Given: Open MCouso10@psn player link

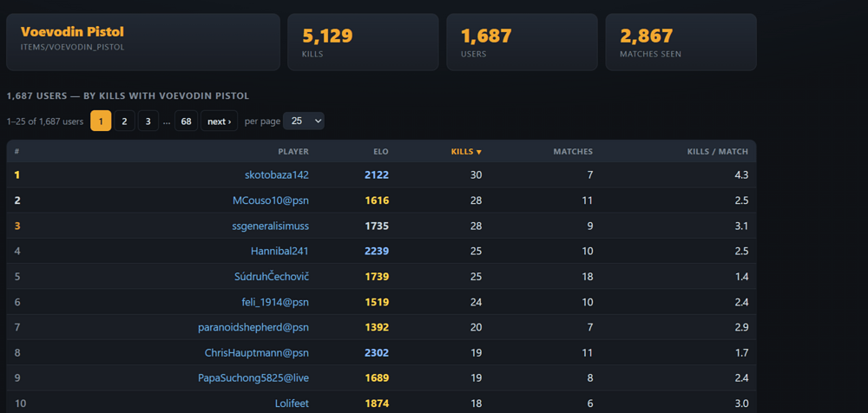Looking at the screenshot, I should 271,200.
